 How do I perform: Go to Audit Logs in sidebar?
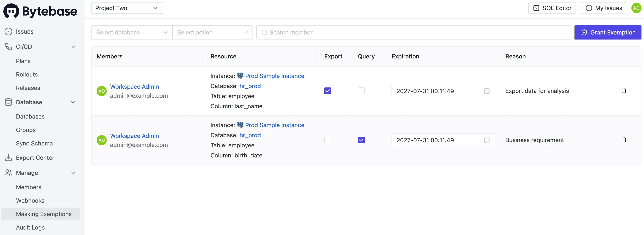(x=30, y=227)
